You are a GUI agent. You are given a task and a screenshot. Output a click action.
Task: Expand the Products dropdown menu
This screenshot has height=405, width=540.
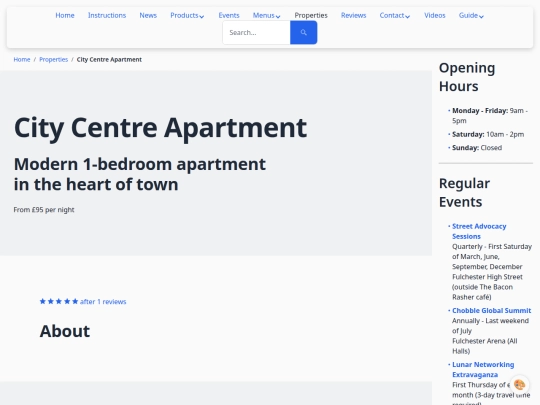click(x=187, y=15)
